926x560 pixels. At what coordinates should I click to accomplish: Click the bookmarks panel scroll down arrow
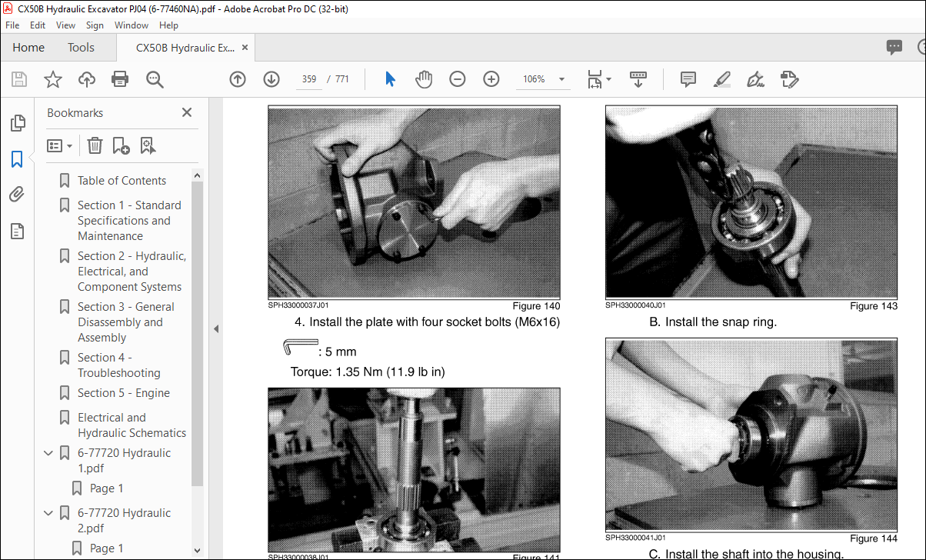[x=198, y=550]
